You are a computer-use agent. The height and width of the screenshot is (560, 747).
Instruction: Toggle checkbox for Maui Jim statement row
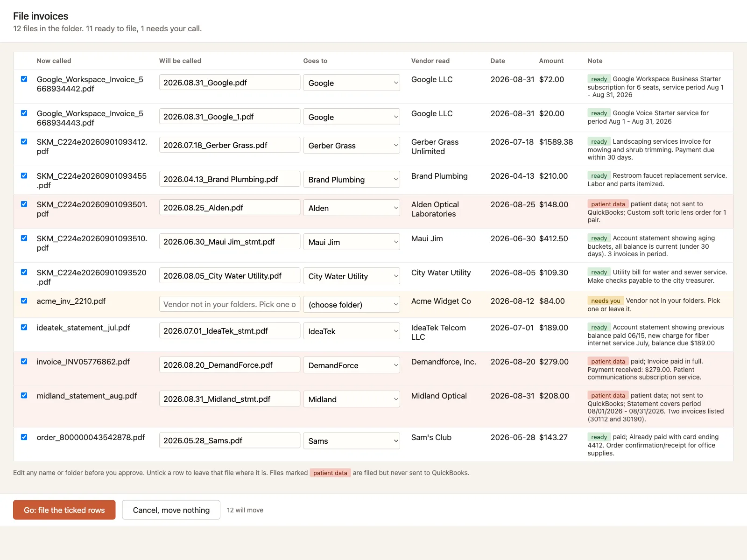point(24,238)
